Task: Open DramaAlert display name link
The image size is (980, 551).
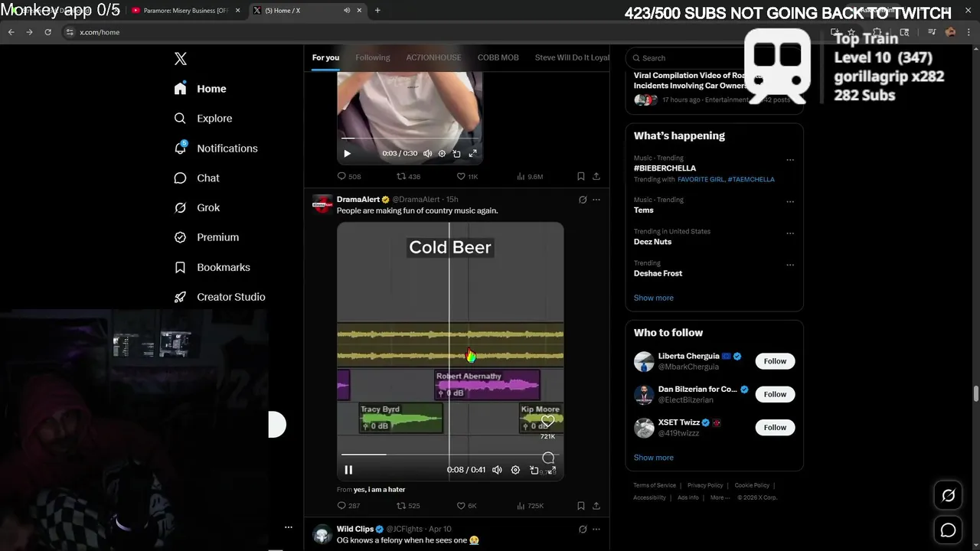Action: coord(358,199)
